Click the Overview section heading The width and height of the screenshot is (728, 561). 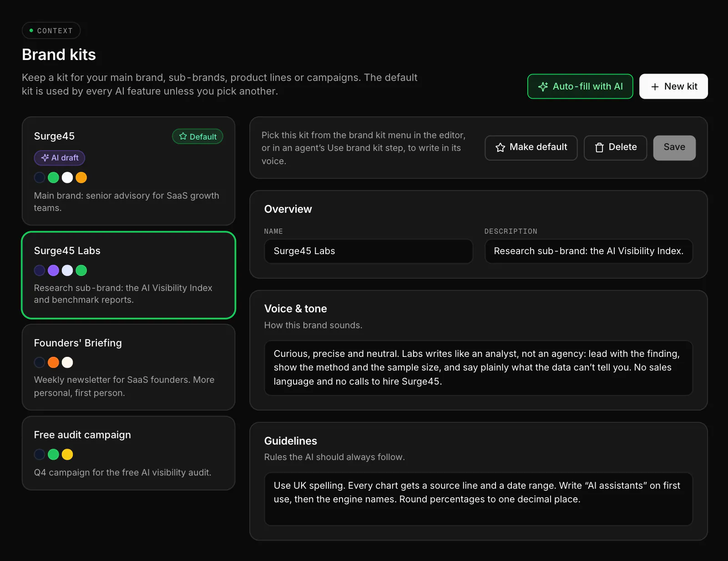(x=288, y=209)
